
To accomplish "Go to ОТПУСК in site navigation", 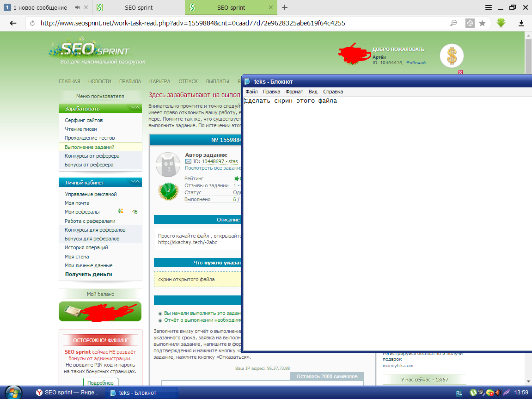I will 188,81.
